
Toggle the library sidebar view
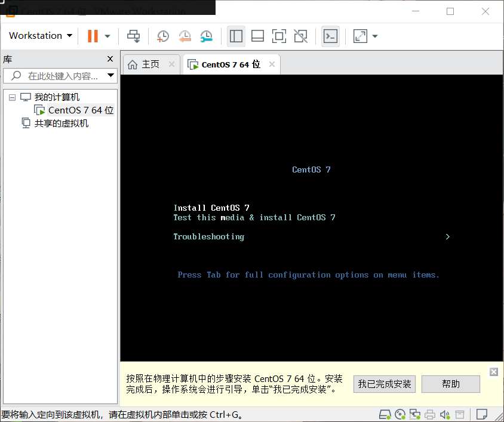click(236, 36)
